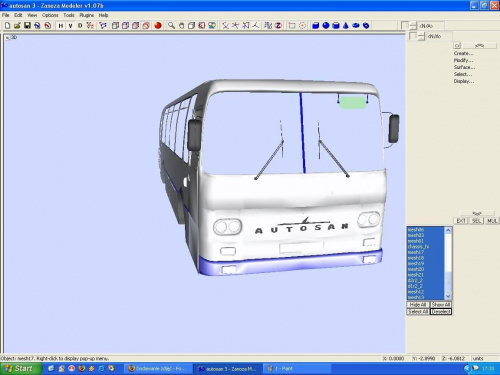Click the red circled cube icon
The height and width of the screenshot is (375, 500).
[146, 25]
